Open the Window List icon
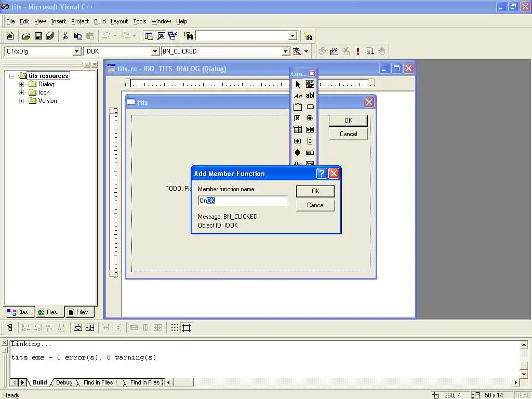Screen dimensions: 532x399 tap(172, 36)
